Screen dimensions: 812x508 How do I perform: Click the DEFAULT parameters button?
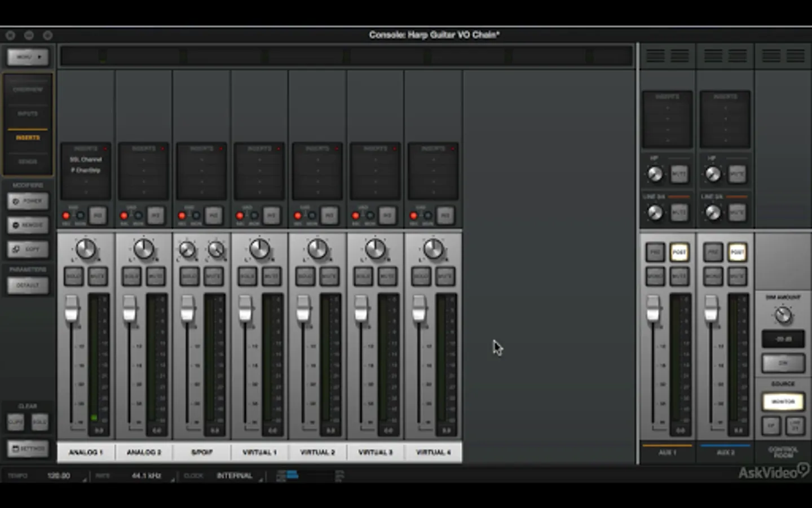click(28, 286)
